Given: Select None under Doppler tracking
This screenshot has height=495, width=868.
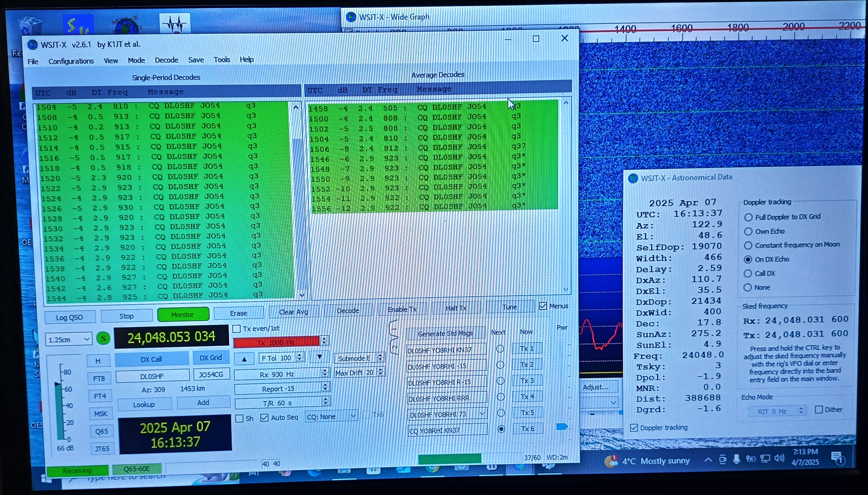Looking at the screenshot, I should pos(747,287).
